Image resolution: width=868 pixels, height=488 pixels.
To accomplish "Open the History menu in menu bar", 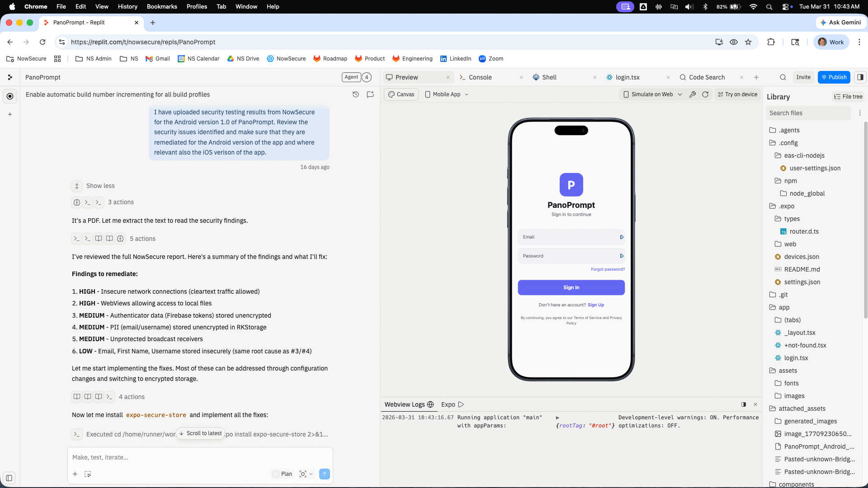I will (127, 6).
